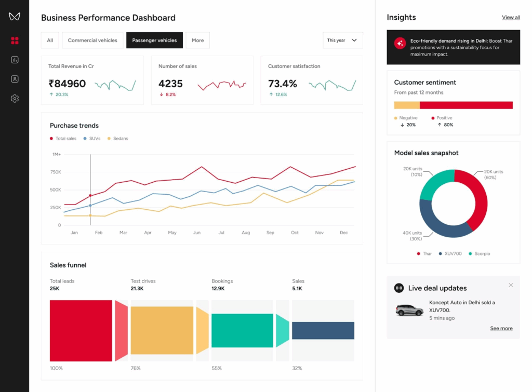Click the red eco-insight icon in Insights banner

(399, 44)
